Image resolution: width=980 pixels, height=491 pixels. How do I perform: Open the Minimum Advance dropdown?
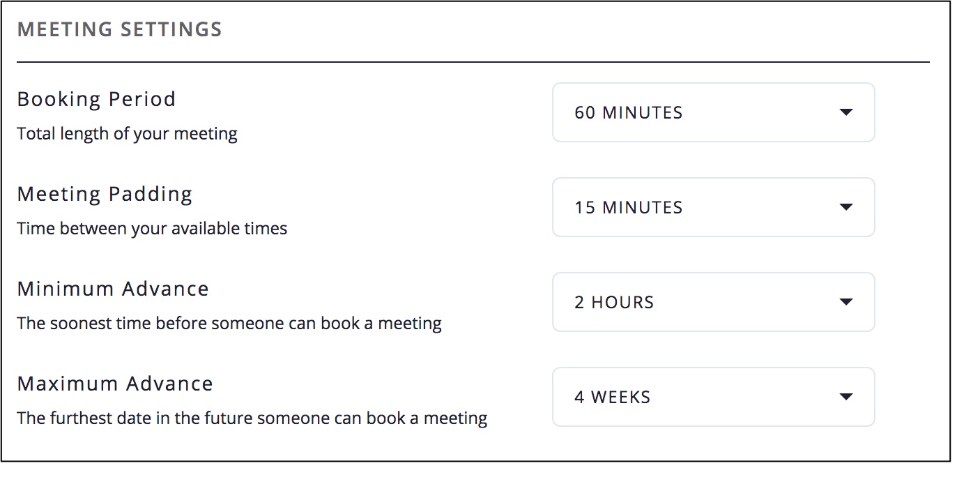(x=712, y=303)
